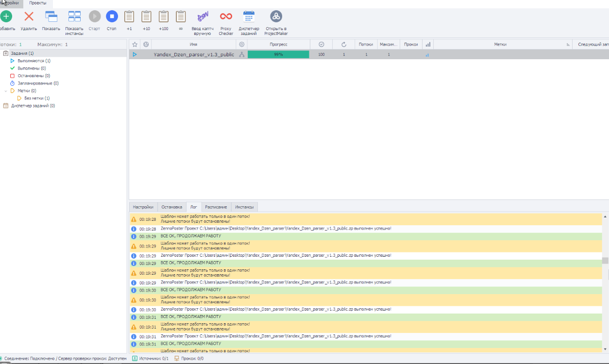Open the Диспетчер заданий calendar icon

[249, 17]
